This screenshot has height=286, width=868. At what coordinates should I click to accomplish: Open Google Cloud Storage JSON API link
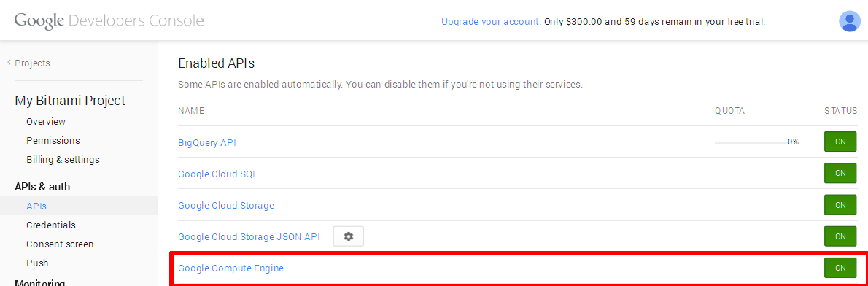click(x=249, y=237)
